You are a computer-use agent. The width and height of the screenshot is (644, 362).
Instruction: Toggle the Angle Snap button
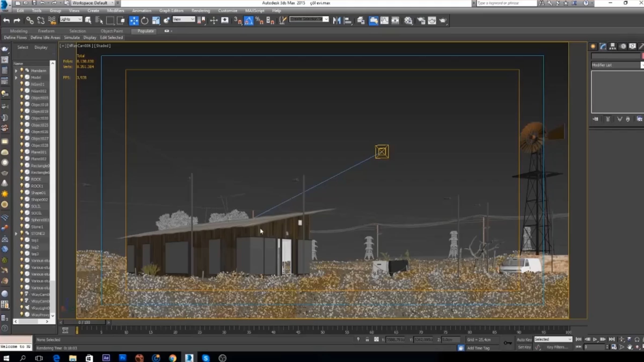coord(248,20)
